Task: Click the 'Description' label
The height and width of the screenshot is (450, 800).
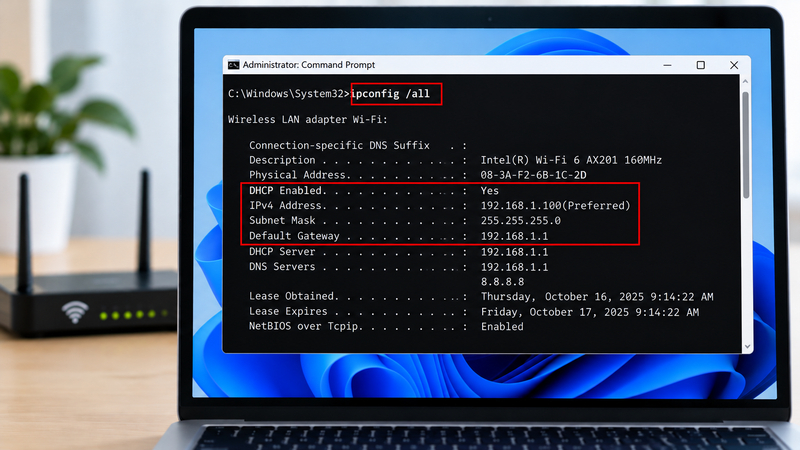Action: point(282,160)
